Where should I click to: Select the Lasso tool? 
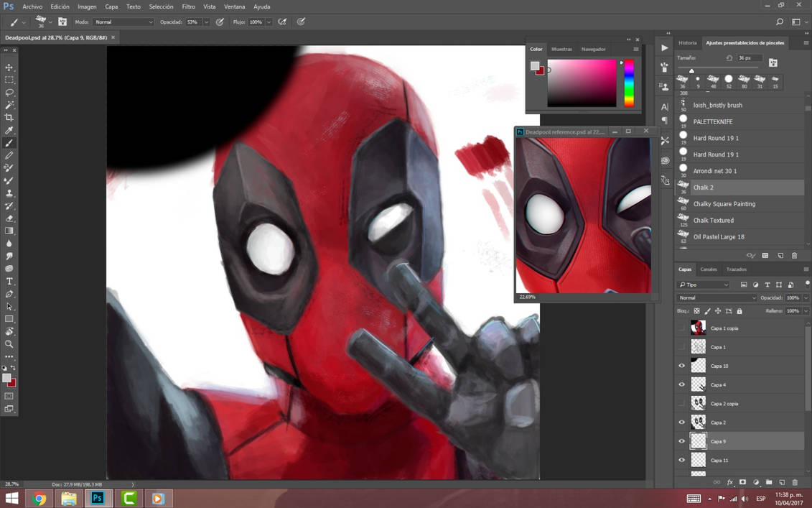click(x=9, y=92)
